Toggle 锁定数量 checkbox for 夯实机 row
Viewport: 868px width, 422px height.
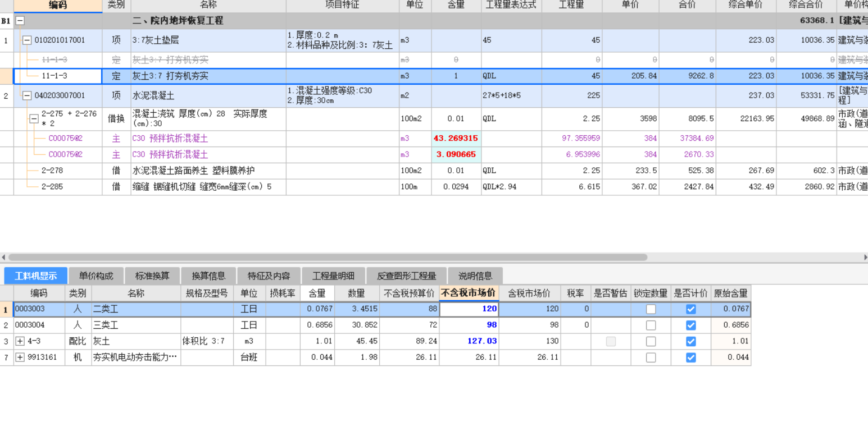[651, 357]
